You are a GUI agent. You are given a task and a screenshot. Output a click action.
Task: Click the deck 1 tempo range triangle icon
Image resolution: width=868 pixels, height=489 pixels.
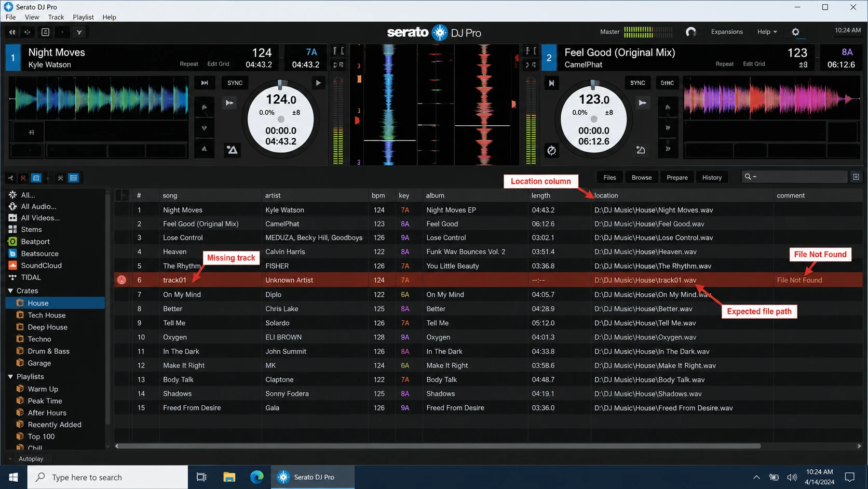(232, 150)
